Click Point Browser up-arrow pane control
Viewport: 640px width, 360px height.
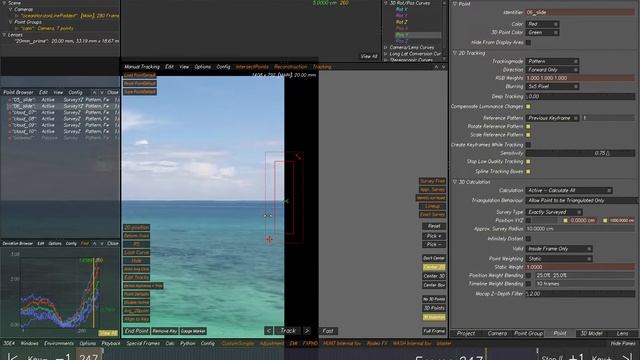(94, 93)
